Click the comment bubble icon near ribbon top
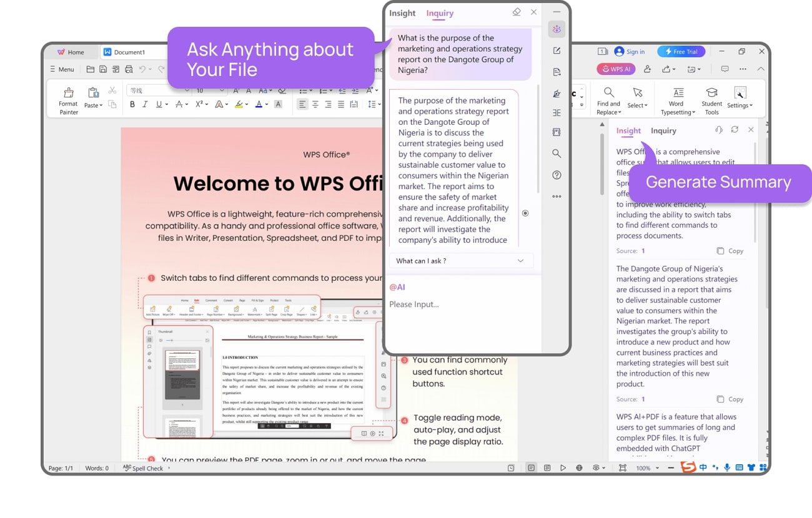Image resolution: width=812 pixels, height=518 pixels. 725,69
